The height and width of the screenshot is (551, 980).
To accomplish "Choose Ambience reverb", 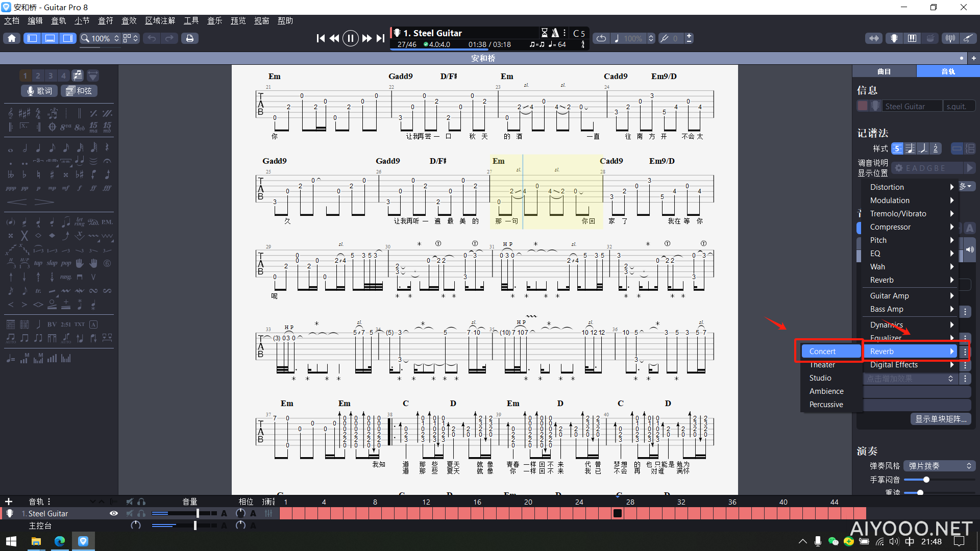I will [830, 391].
